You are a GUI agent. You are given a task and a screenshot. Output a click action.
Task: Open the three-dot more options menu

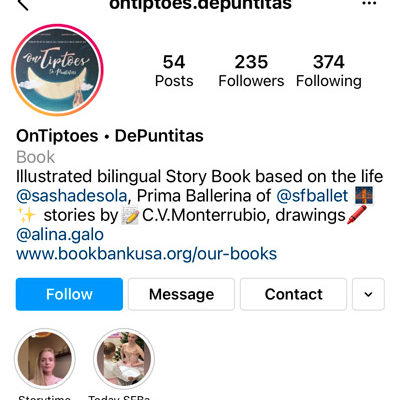pyautogui.click(x=369, y=3)
